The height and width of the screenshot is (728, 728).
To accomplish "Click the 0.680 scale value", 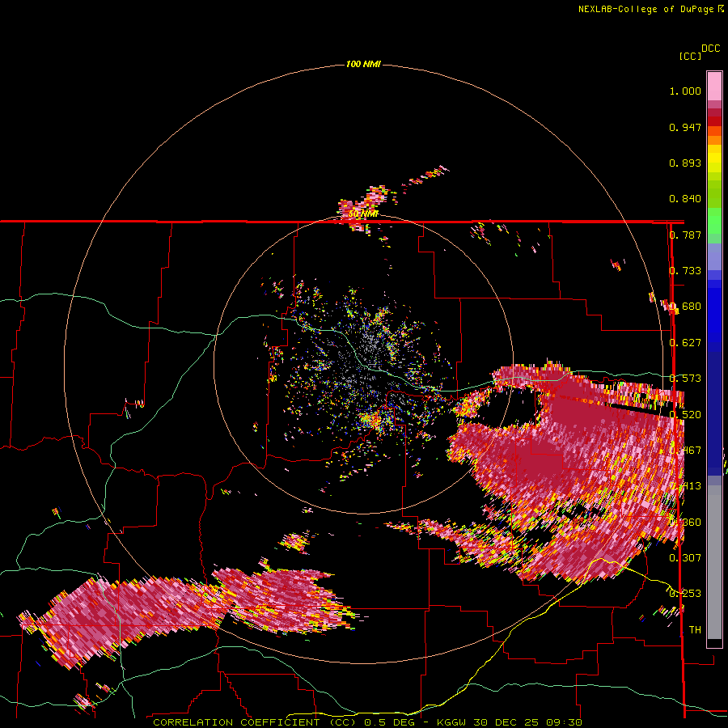I will tap(685, 307).
